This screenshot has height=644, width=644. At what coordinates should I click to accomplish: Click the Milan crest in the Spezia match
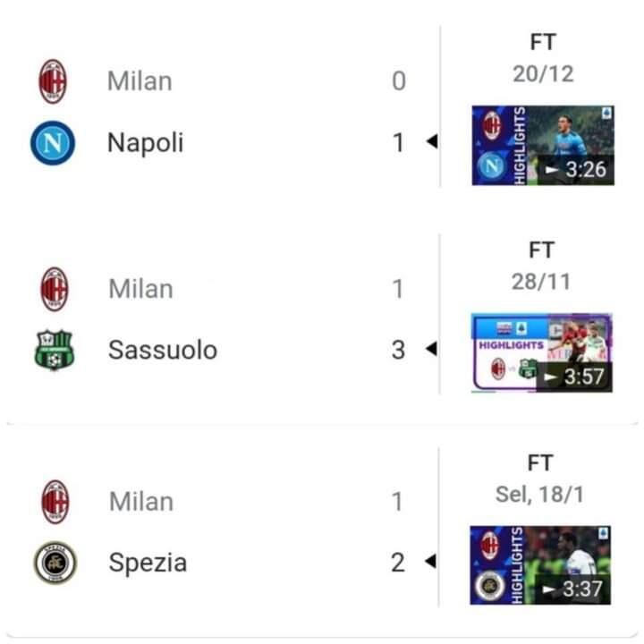click(x=55, y=502)
